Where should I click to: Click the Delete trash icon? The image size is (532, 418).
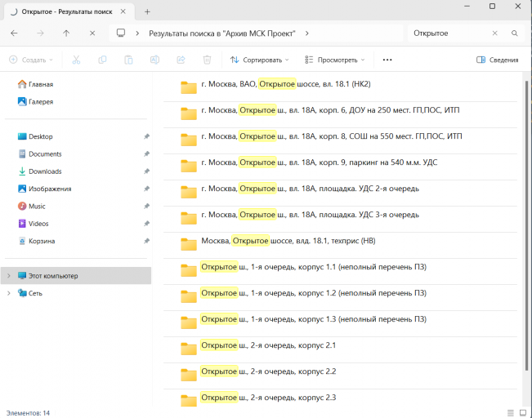[207, 60]
